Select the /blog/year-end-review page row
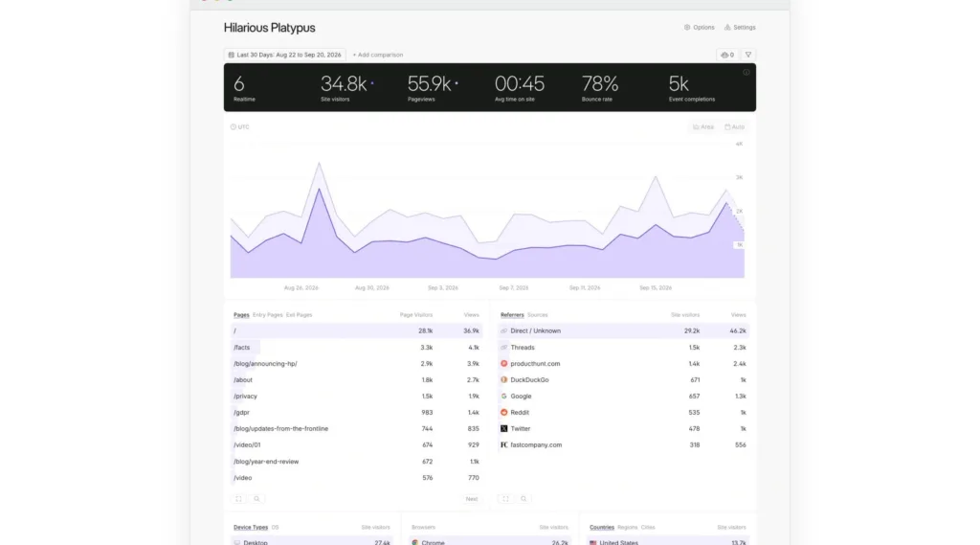 coord(356,462)
